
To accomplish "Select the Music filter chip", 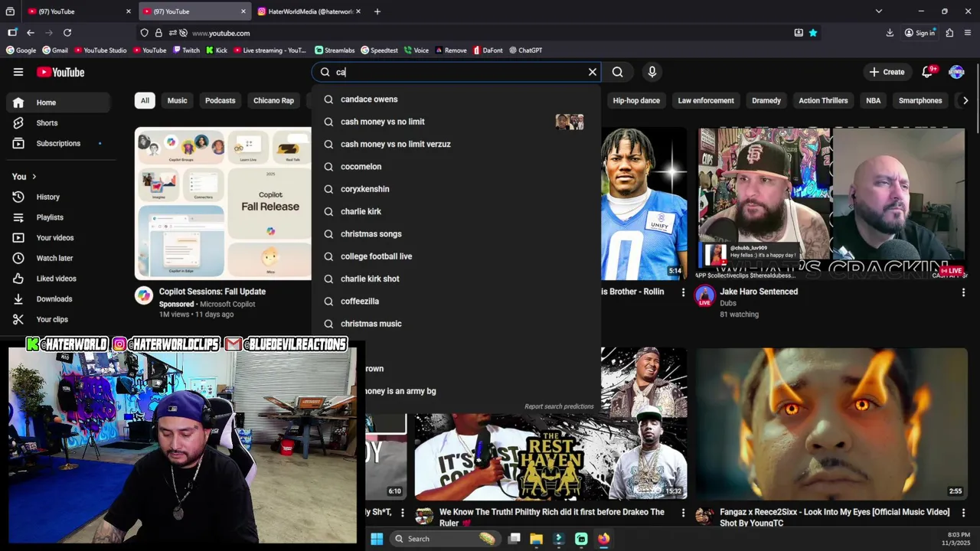I will pos(177,100).
